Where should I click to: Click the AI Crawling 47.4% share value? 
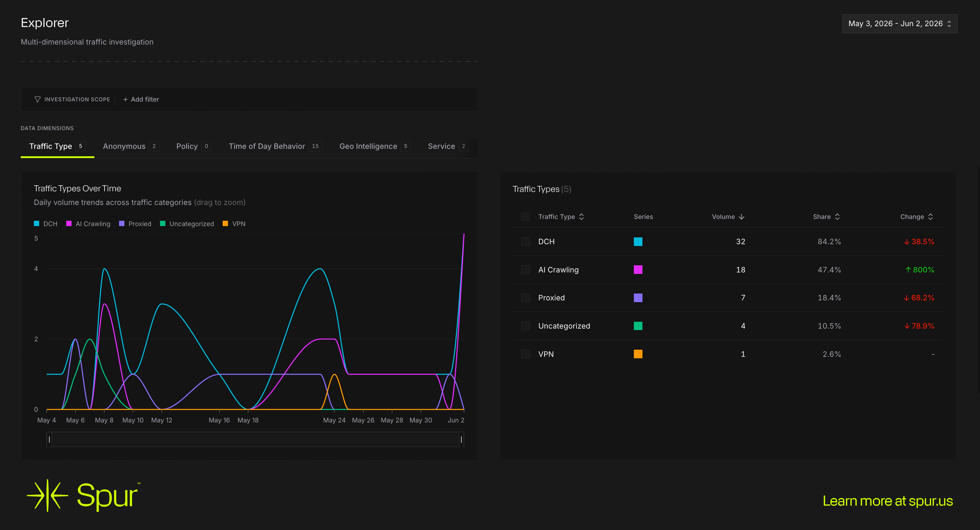coord(829,269)
